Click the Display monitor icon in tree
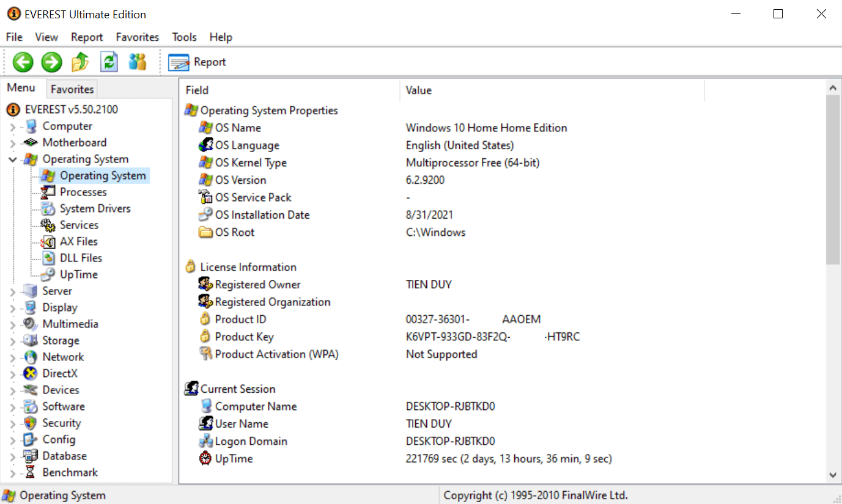 [x=31, y=307]
